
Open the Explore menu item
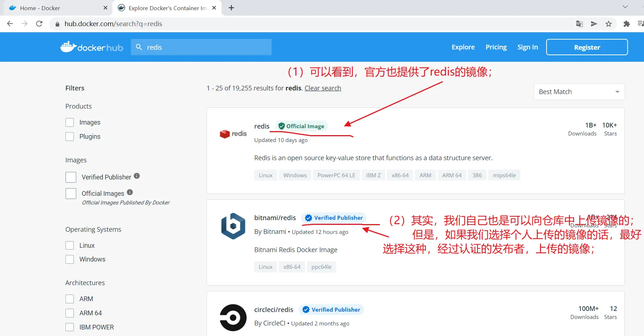click(463, 47)
